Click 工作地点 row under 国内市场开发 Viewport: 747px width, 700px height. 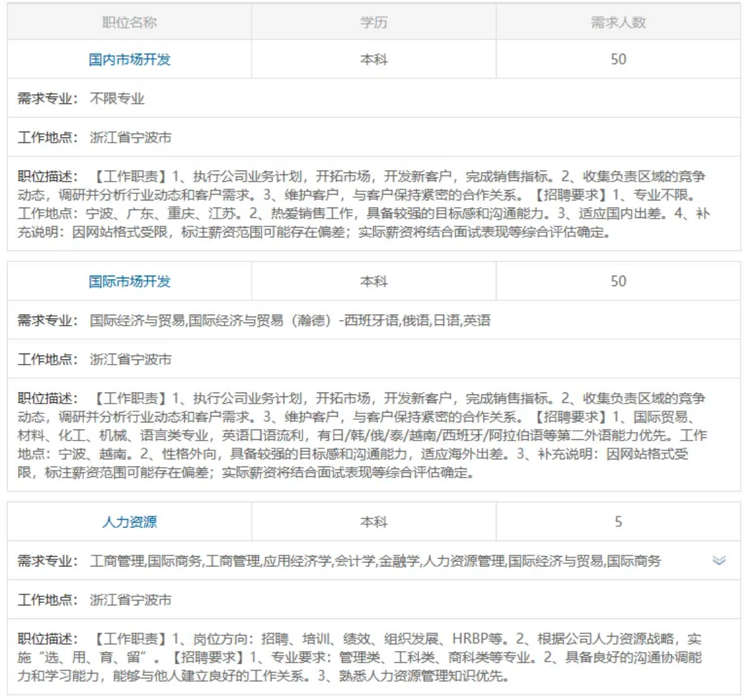click(130, 138)
